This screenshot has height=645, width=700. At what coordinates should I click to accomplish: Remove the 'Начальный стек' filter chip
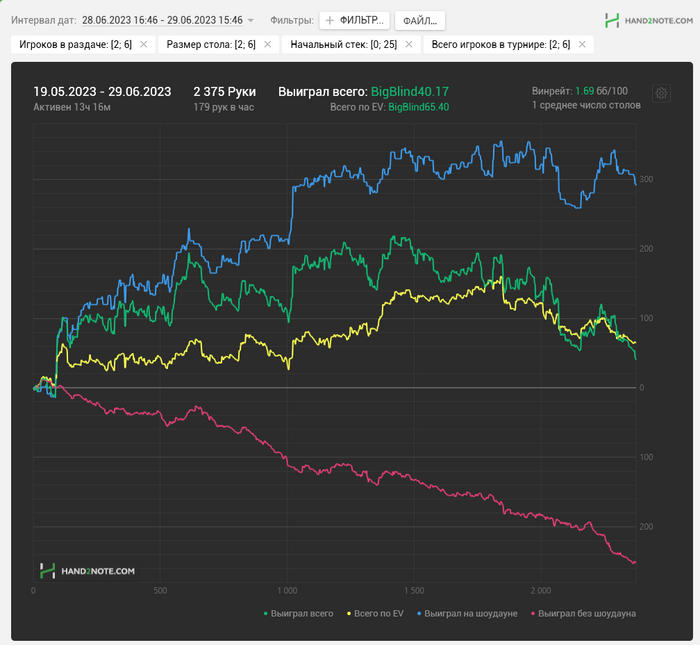(x=409, y=44)
